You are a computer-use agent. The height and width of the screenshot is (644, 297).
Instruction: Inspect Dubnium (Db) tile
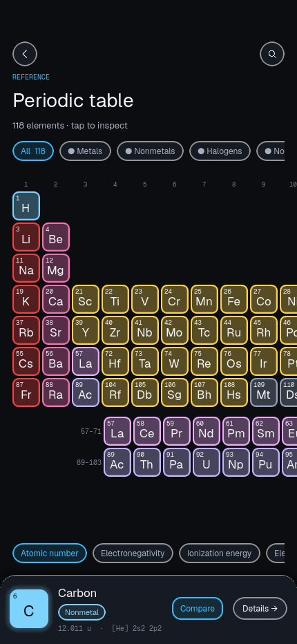(145, 392)
